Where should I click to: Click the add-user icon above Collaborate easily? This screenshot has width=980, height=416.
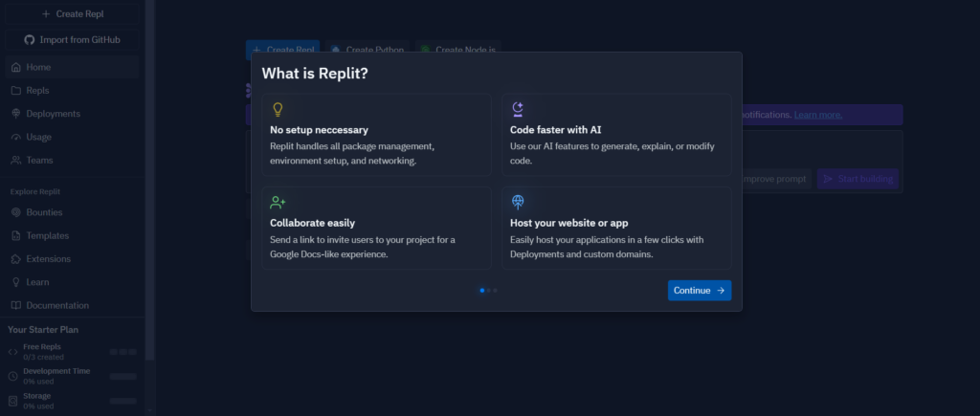click(278, 203)
